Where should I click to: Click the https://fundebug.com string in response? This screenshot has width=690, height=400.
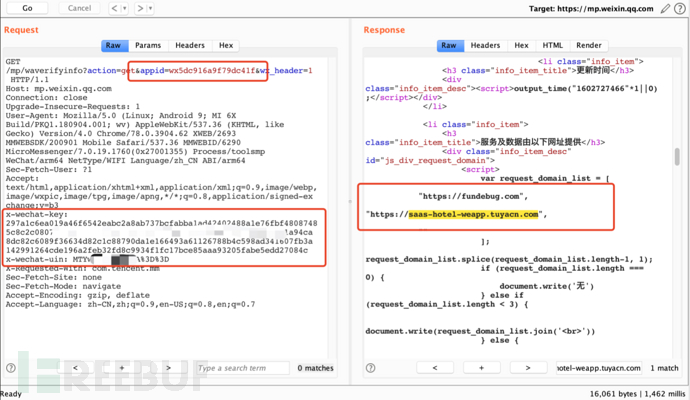[x=471, y=196]
